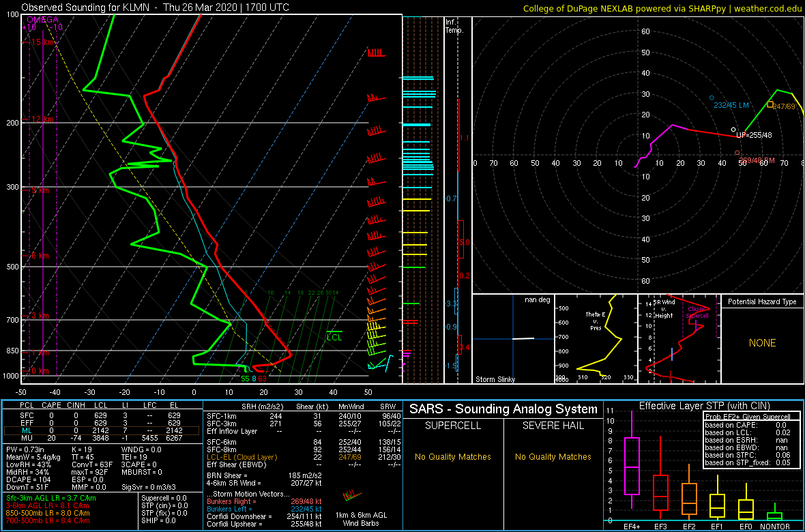This screenshot has width=805, height=532.
Task: Click the '700-500mb LR = 8.4 C/km' line
Action: tap(48, 521)
